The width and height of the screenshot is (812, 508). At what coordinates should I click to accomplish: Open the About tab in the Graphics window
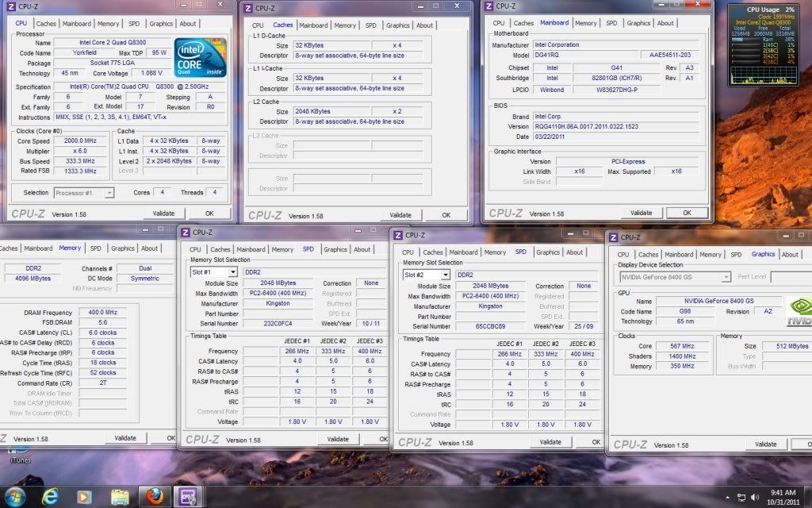pyautogui.click(x=790, y=255)
